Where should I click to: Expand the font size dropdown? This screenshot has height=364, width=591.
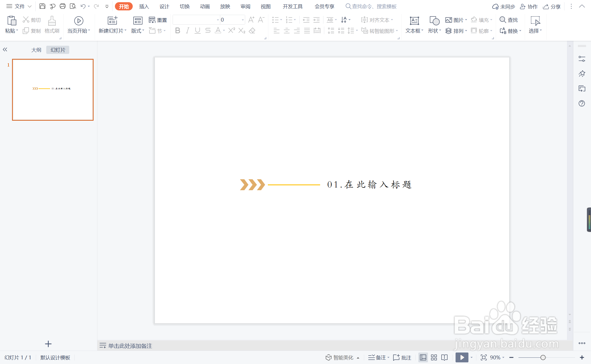tap(243, 20)
